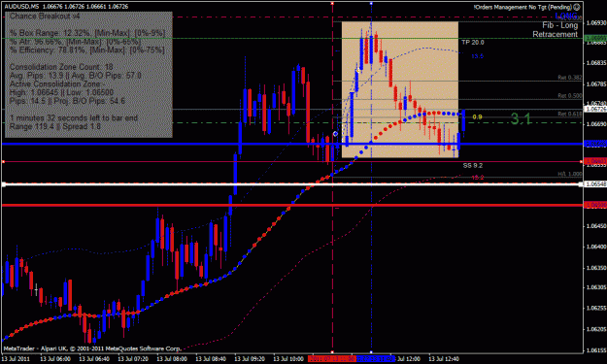Click the '13 Jul 12:40' time axis label
The width and height of the screenshot is (607, 364).
pyautogui.click(x=444, y=359)
